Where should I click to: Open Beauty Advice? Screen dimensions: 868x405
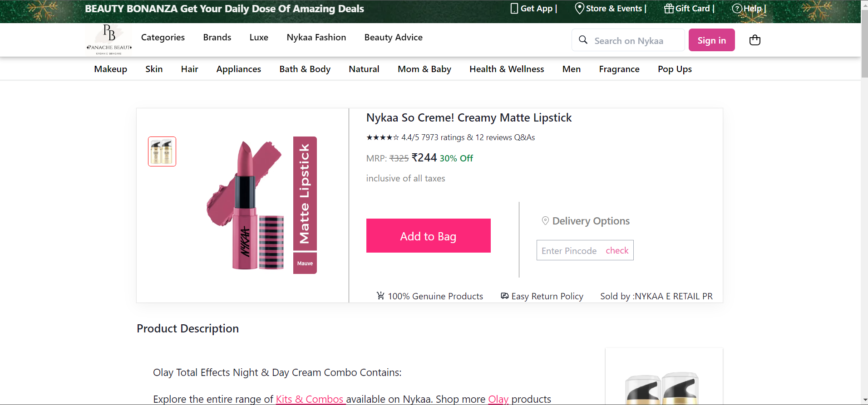394,37
